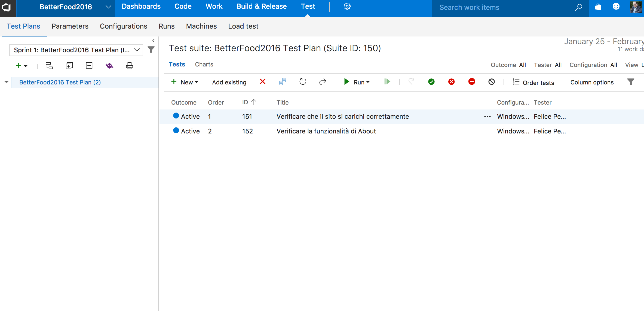Click in the Search work items field

(x=504, y=7)
